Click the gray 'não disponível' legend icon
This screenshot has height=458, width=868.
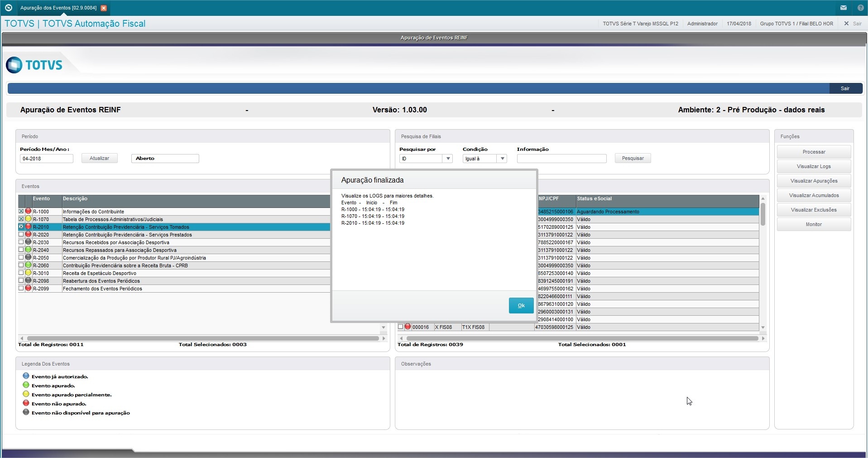point(26,412)
